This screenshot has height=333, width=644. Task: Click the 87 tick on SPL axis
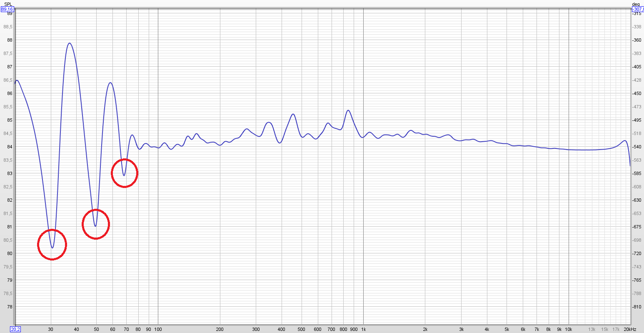[10, 67]
